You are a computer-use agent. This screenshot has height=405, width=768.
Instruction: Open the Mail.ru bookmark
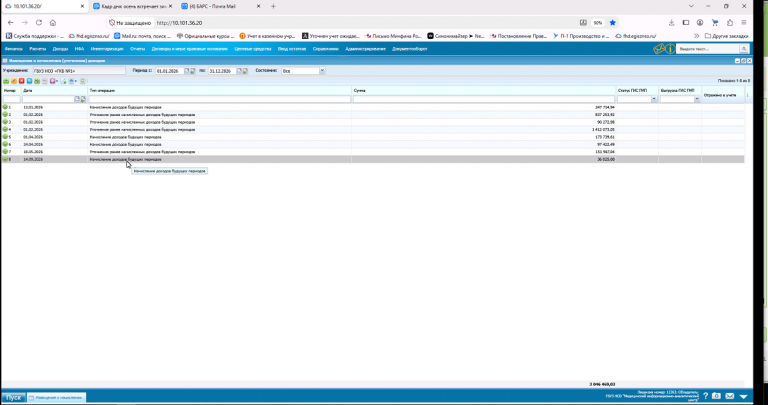143,36
